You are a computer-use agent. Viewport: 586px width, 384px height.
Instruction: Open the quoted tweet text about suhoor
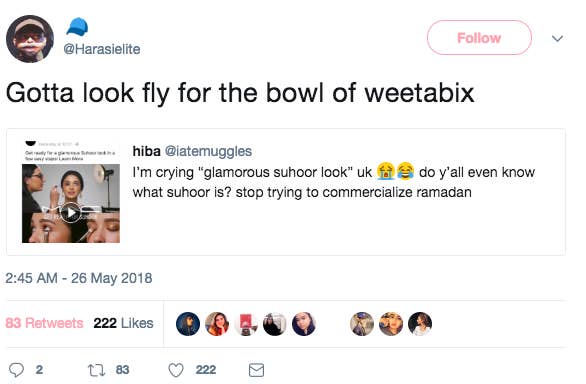click(334, 182)
